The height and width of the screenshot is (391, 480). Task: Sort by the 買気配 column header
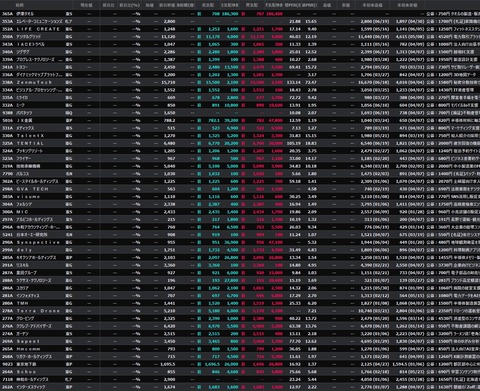point(252,5)
